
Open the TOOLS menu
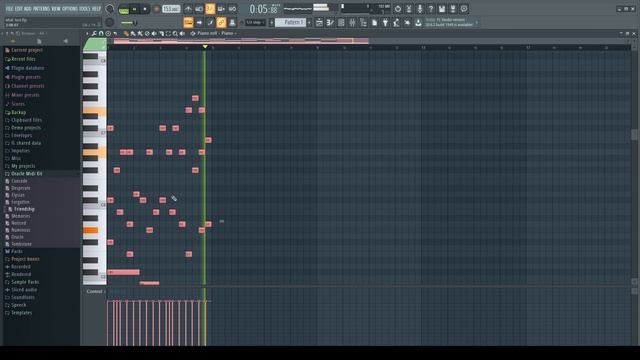[x=85, y=9]
